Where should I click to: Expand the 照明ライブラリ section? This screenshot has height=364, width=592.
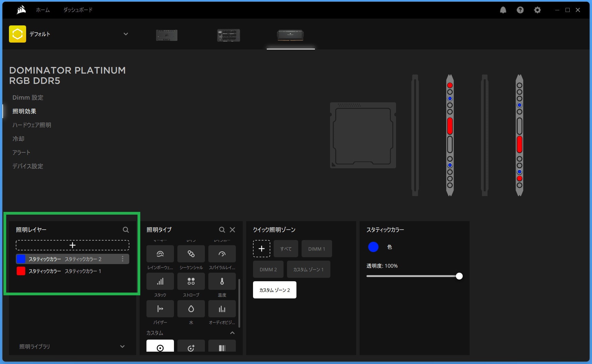[122, 346]
